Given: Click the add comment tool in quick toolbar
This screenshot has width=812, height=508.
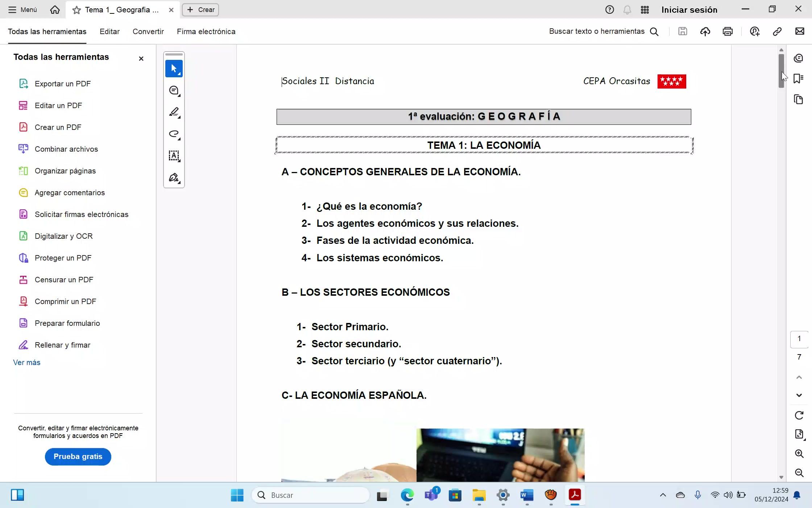Looking at the screenshot, I should 174,90.
